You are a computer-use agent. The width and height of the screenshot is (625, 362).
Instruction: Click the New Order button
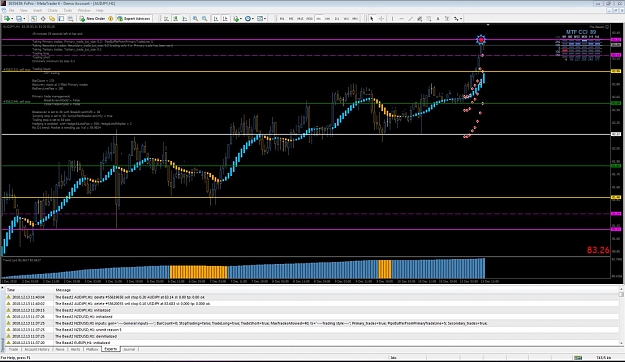click(x=92, y=18)
